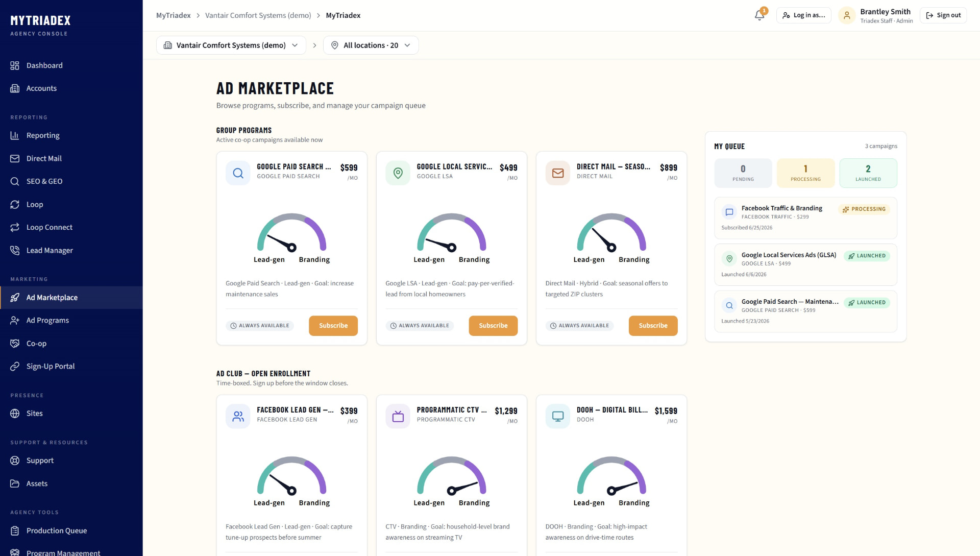Screen dimensions: 980x556
Task: Click the Facebook Lead Gen people icon
Action: (x=238, y=417)
